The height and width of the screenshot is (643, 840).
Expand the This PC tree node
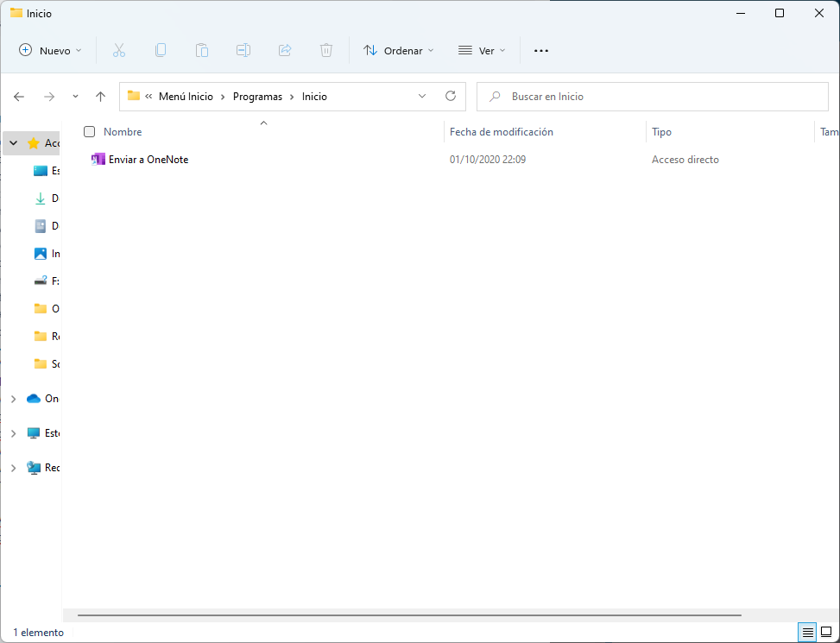pyautogui.click(x=14, y=433)
